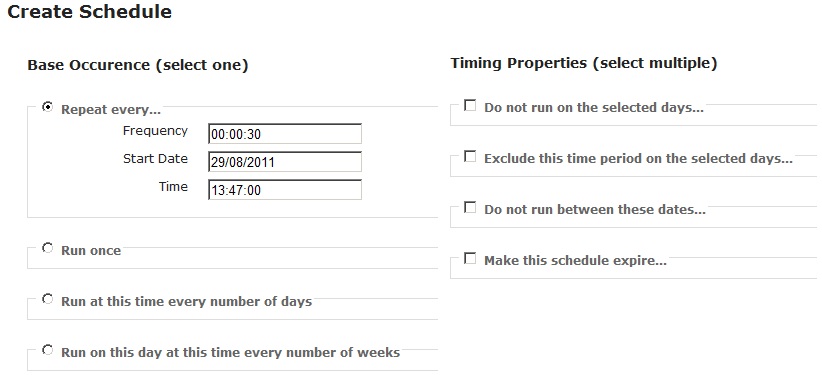Pick the 'every number of weeks' radio option
Screen dimensions: 822x375
[48, 350]
